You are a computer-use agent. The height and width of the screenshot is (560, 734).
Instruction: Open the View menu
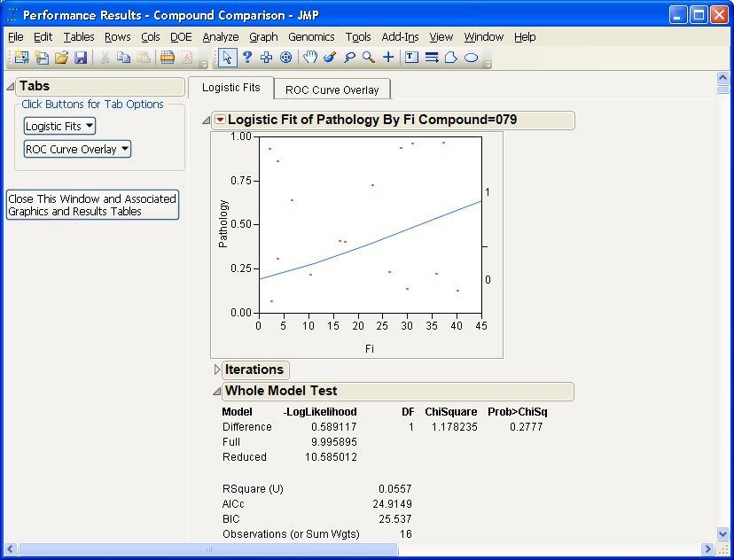tap(441, 37)
